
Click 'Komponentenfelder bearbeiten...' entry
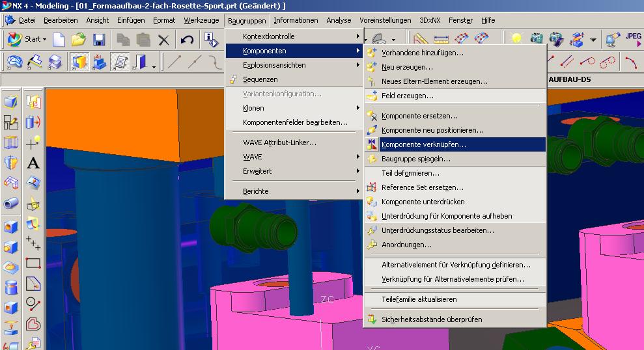click(294, 122)
